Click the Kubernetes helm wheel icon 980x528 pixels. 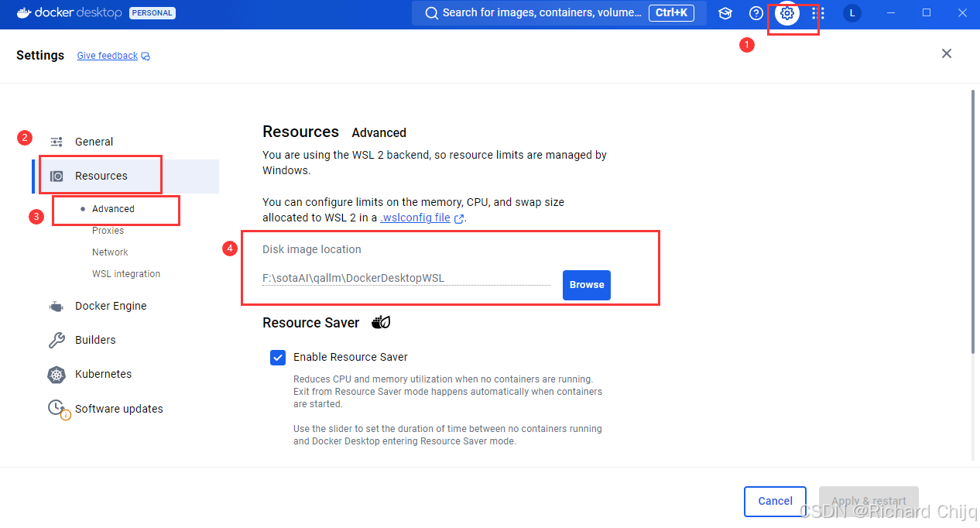pyautogui.click(x=57, y=375)
